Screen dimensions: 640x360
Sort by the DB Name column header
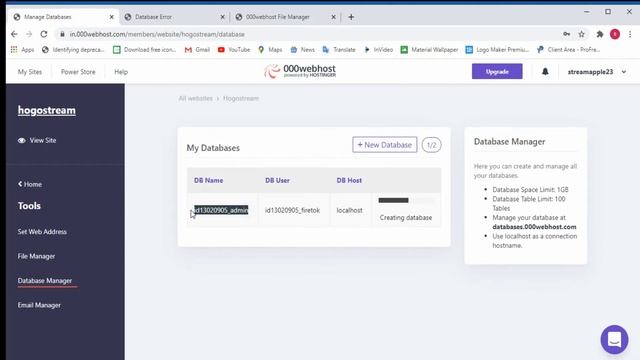[x=209, y=180]
